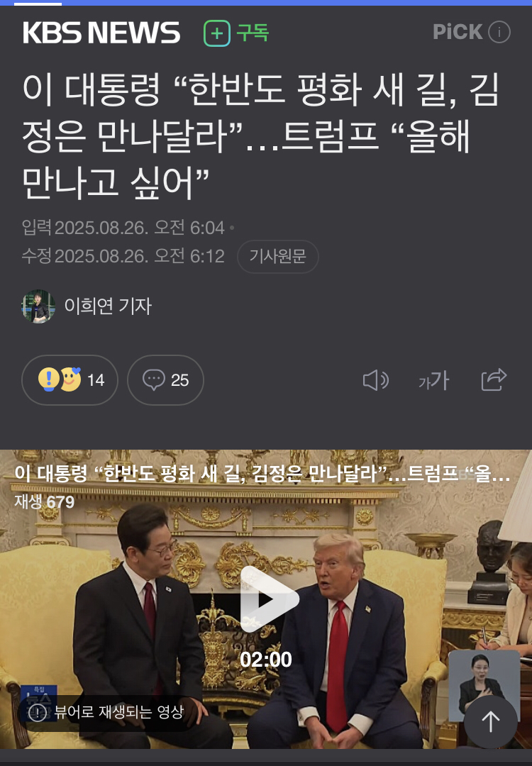Subscribe using the 구독 label

pyautogui.click(x=253, y=33)
